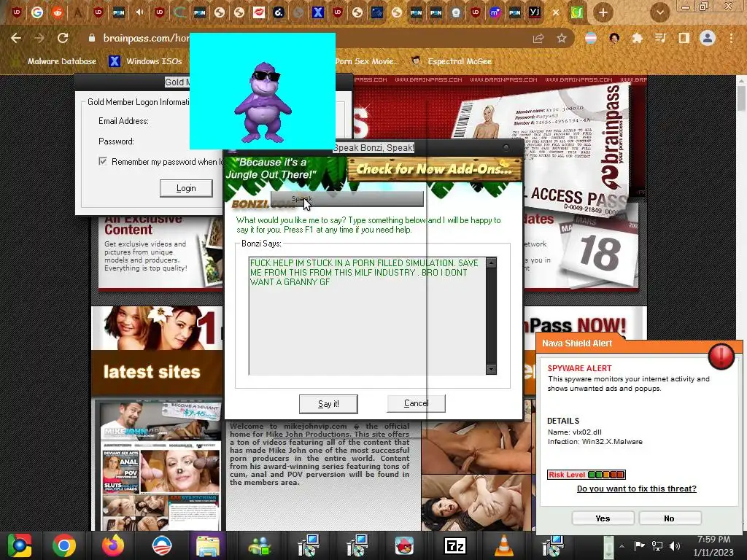Screen dimensions: 747x560
Task: Click the brainpass.com address bar URL
Action: [x=146, y=38]
